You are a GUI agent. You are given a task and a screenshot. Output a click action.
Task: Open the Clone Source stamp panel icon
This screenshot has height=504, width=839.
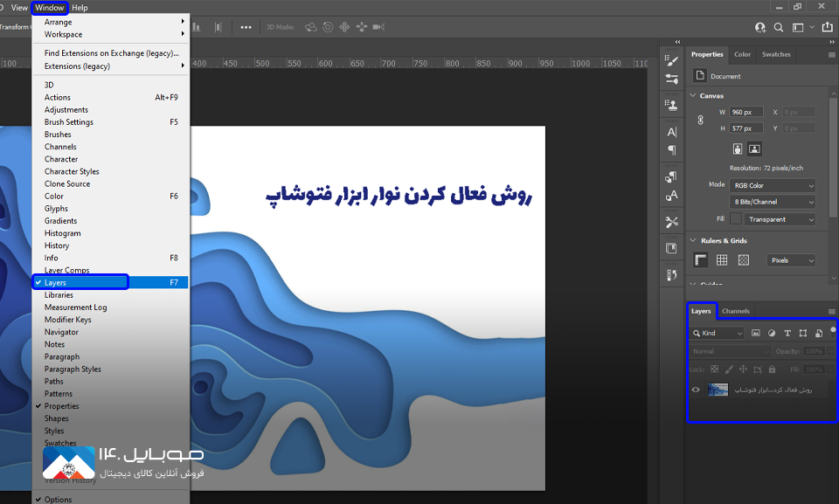point(671,105)
